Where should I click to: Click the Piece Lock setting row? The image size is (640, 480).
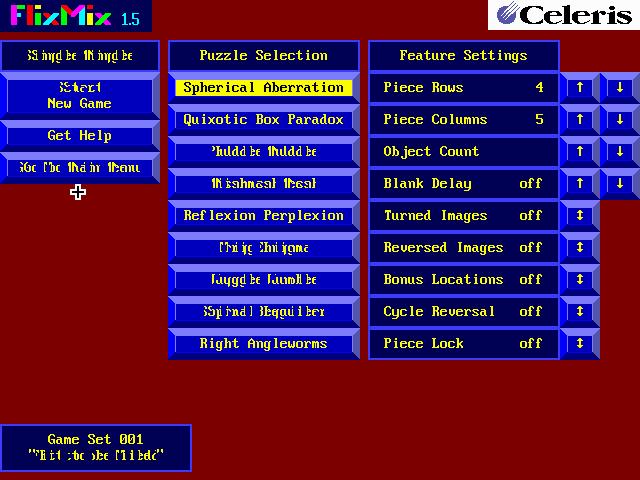464,343
